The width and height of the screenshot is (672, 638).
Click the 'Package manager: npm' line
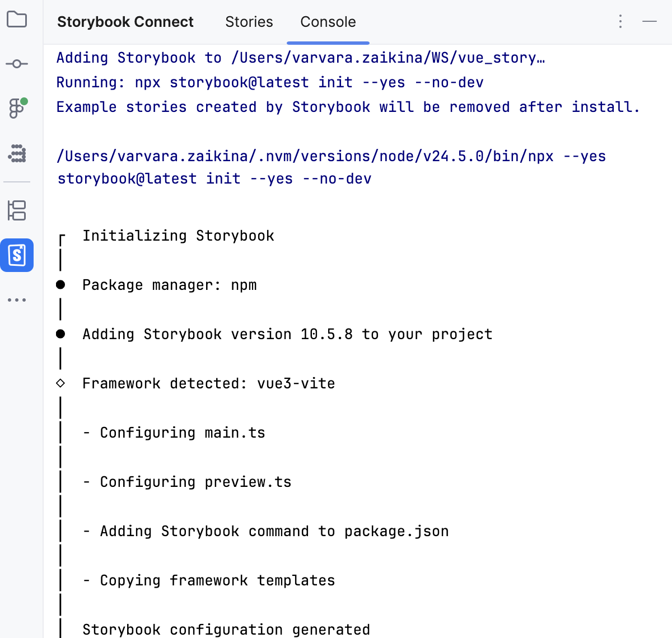170,285
